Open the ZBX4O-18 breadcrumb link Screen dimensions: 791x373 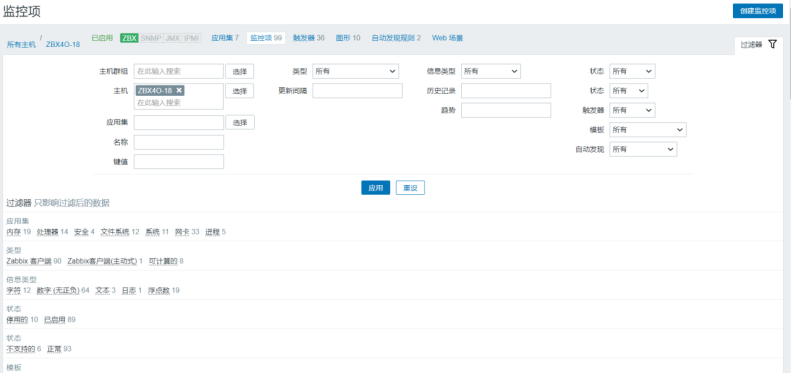pos(63,44)
